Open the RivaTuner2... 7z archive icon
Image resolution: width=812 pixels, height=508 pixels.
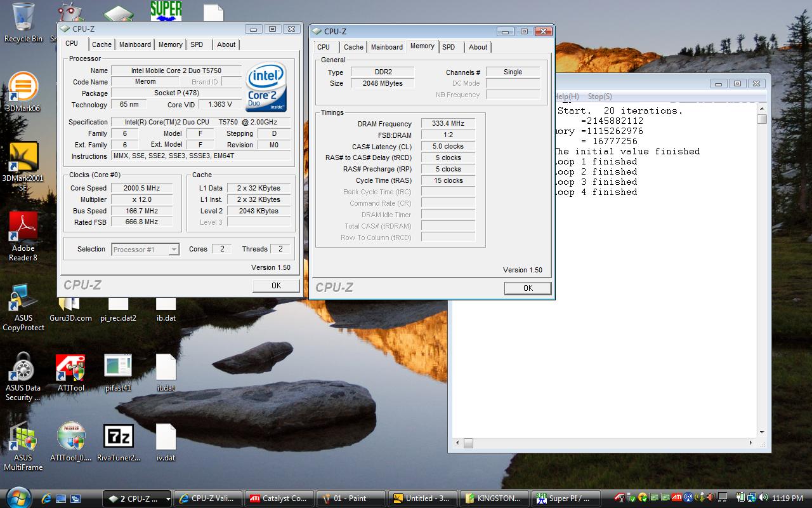click(x=119, y=443)
